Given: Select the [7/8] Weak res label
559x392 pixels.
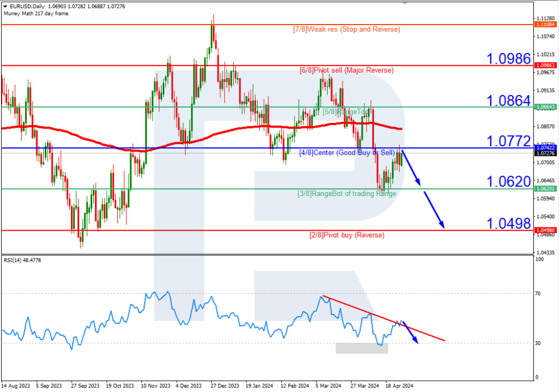Looking at the screenshot, I should pyautogui.click(x=346, y=29).
